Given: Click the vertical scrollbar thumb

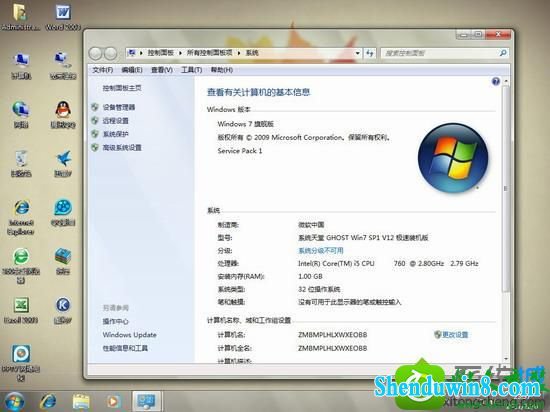Looking at the screenshot, I should (x=505, y=188).
